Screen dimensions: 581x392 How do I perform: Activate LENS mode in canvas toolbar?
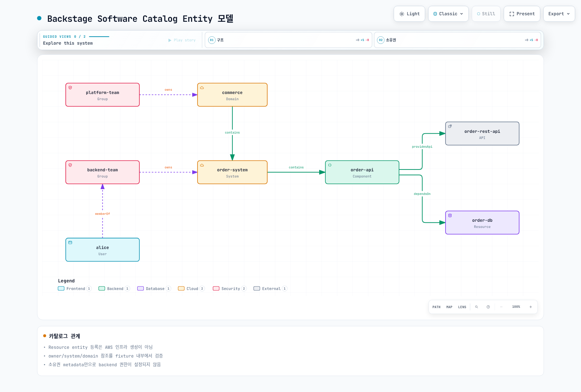click(462, 307)
